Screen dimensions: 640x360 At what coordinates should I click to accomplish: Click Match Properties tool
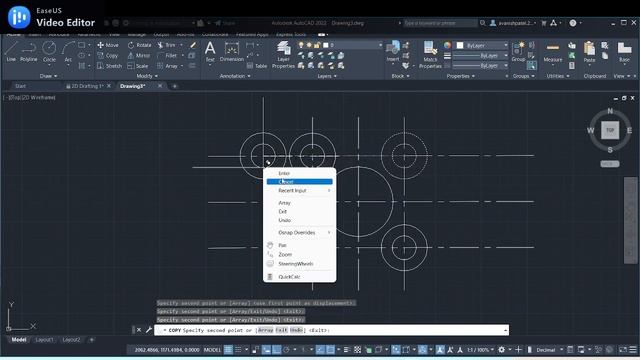[x=430, y=55]
